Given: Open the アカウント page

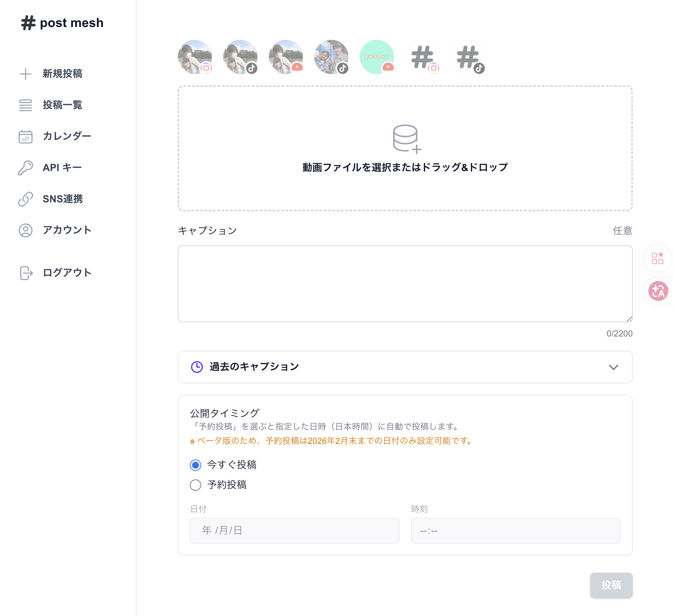Looking at the screenshot, I should pyautogui.click(x=67, y=230).
